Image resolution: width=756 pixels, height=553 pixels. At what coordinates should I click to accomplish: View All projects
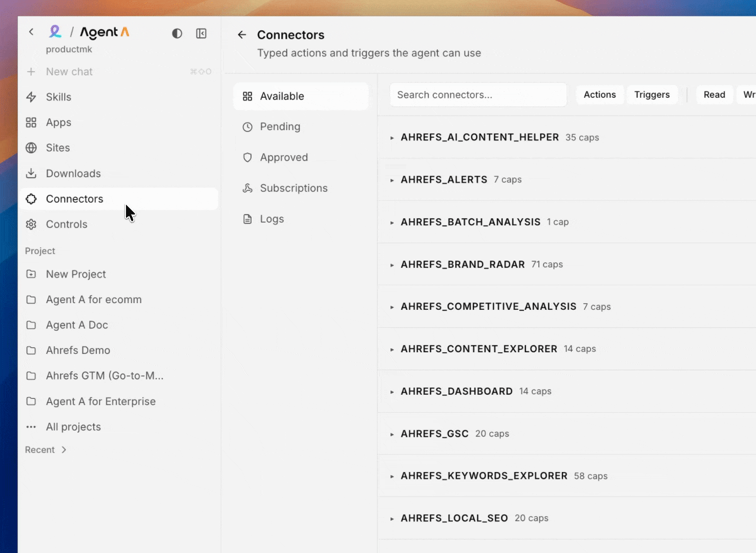click(x=118, y=427)
